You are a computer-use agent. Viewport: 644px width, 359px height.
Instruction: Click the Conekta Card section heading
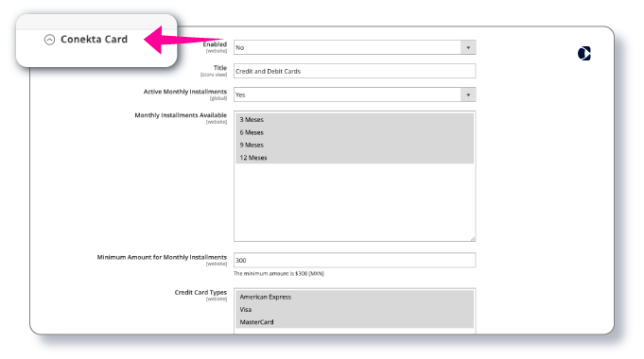point(94,39)
